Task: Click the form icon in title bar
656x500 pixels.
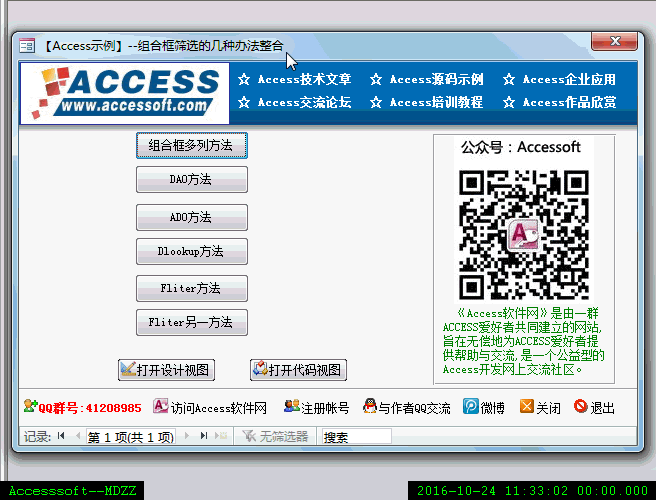Action: coord(27,45)
